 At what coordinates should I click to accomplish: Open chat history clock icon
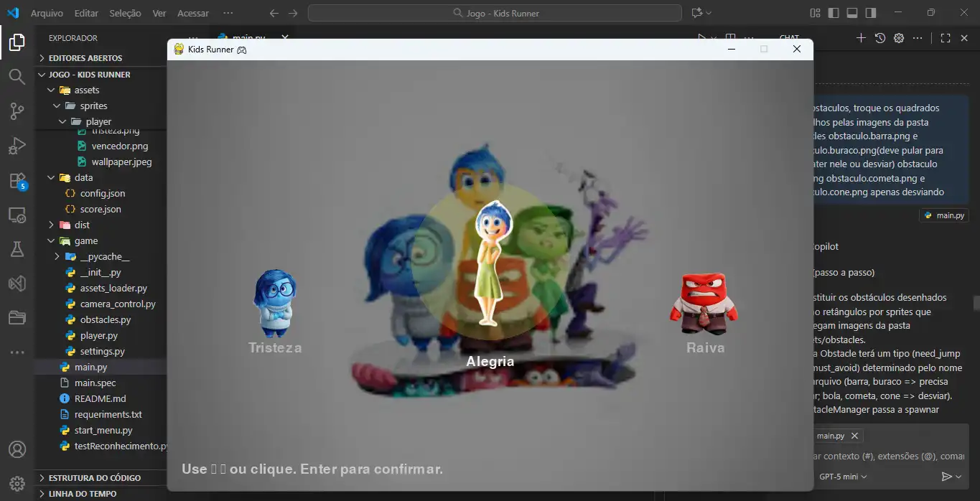pos(880,38)
